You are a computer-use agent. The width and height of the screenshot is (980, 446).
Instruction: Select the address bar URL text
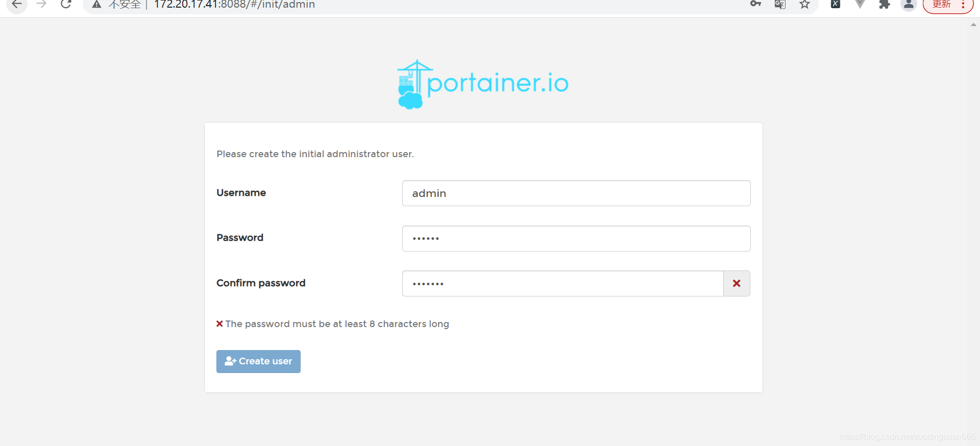[234, 5]
